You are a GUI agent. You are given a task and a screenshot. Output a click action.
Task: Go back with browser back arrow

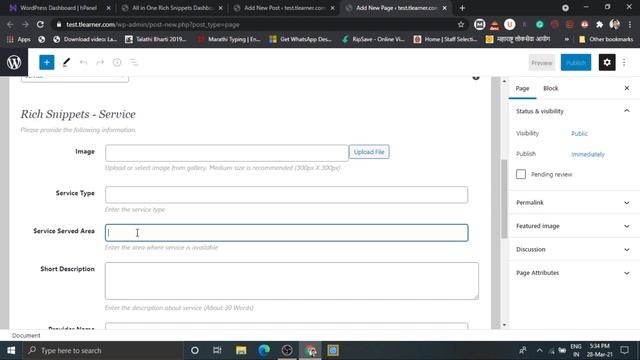point(10,24)
